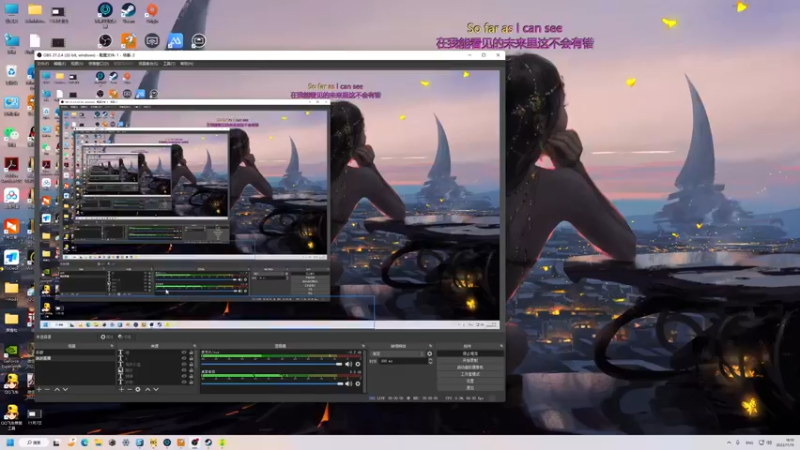Viewport: 800px width, 450px height.
Task: Click Start Virtual Camera button in Controls
Action: (470, 367)
